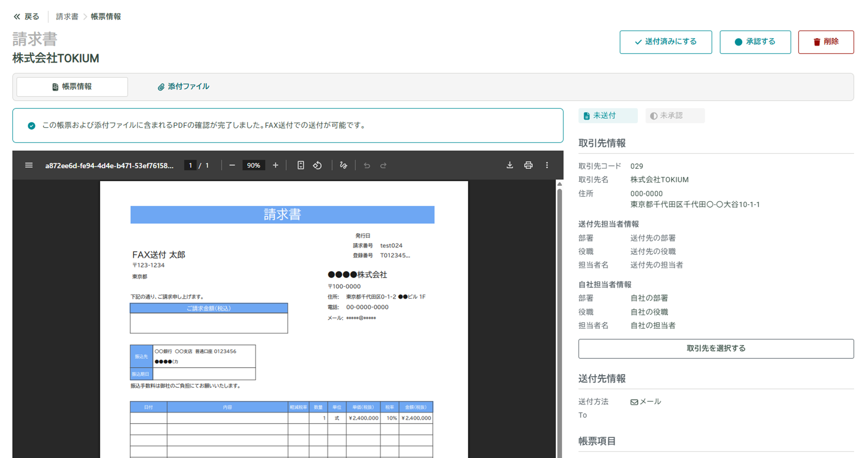Click the 90% zoom level field

pyautogui.click(x=253, y=165)
